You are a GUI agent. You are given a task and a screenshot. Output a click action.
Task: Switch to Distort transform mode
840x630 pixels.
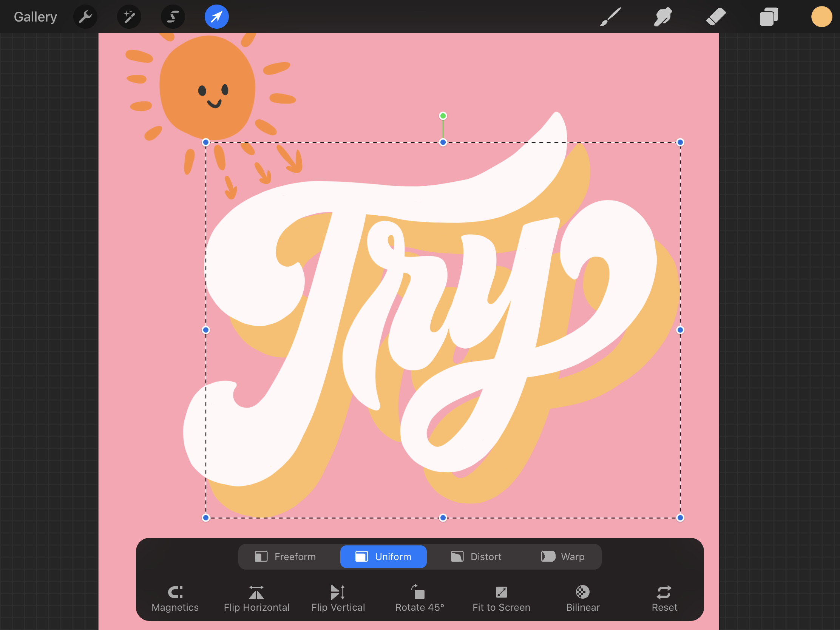point(476,557)
